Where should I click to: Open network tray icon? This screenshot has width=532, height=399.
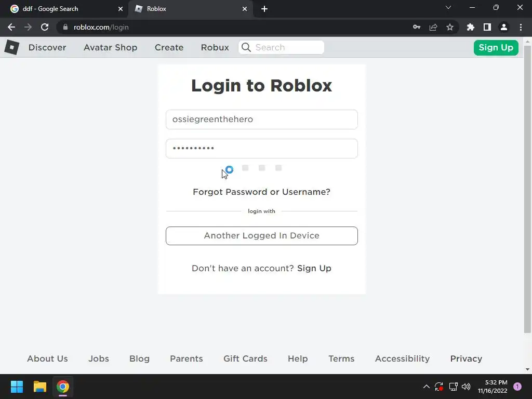453,387
